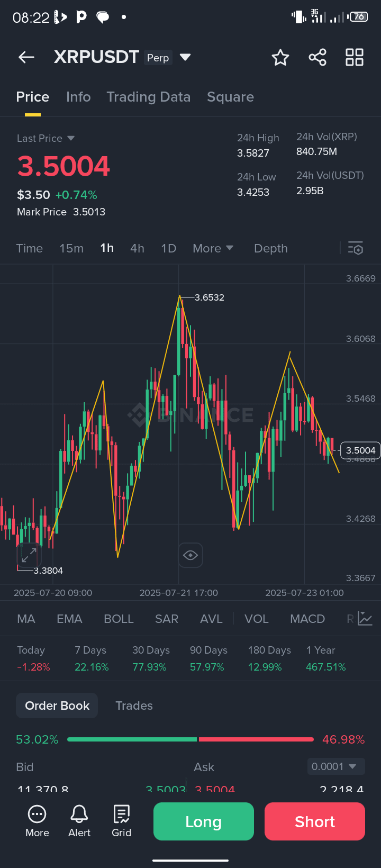Image resolution: width=381 pixels, height=868 pixels.
Task: Tap the 1 Year 467.51% performance
Action: click(x=326, y=658)
